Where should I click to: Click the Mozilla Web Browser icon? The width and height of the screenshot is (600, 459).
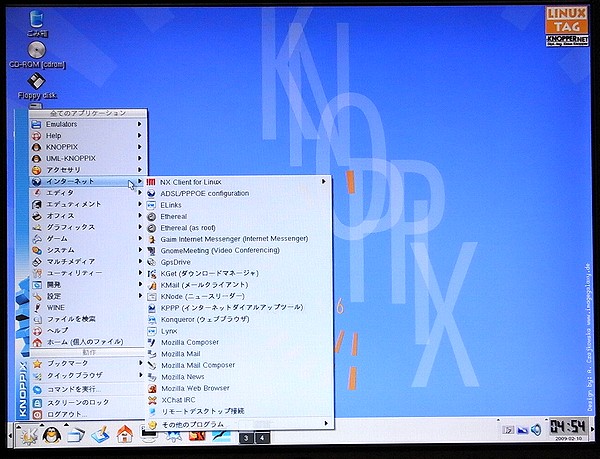pyautogui.click(x=152, y=388)
